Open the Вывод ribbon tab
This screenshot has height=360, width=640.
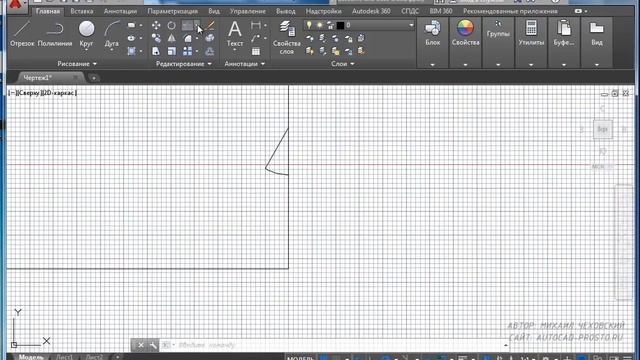coord(286,11)
